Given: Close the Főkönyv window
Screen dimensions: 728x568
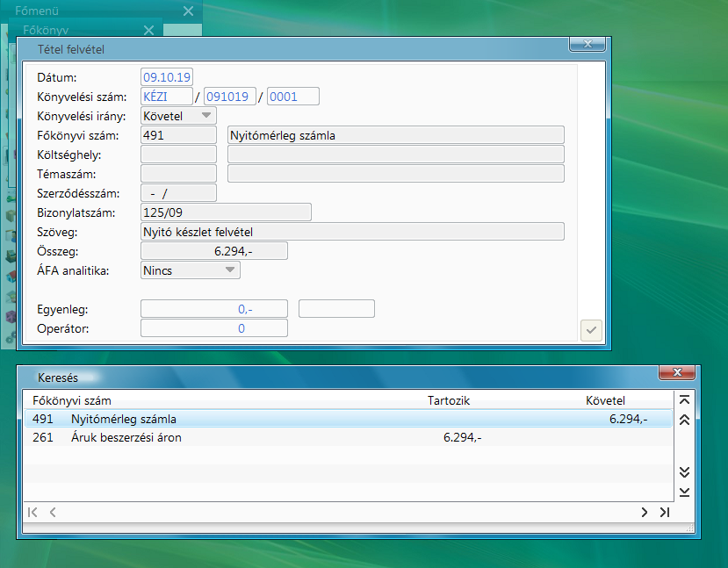Looking at the screenshot, I should tap(148, 30).
